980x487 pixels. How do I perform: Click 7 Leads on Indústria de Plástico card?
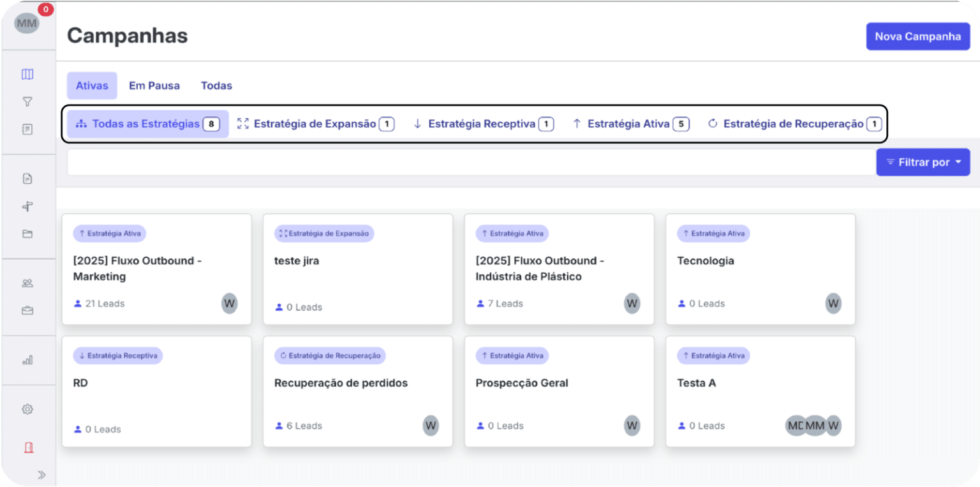pos(500,304)
